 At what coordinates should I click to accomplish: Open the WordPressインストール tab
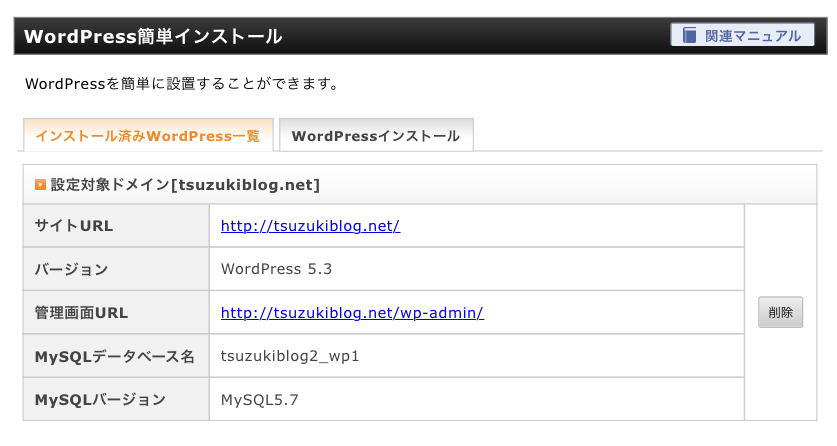click(x=376, y=136)
